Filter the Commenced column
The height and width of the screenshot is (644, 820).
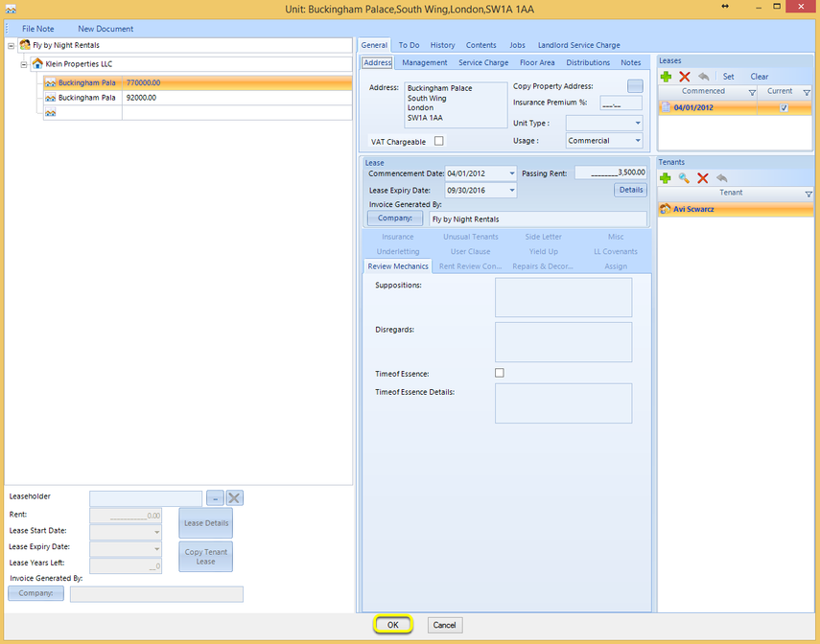tap(752, 93)
